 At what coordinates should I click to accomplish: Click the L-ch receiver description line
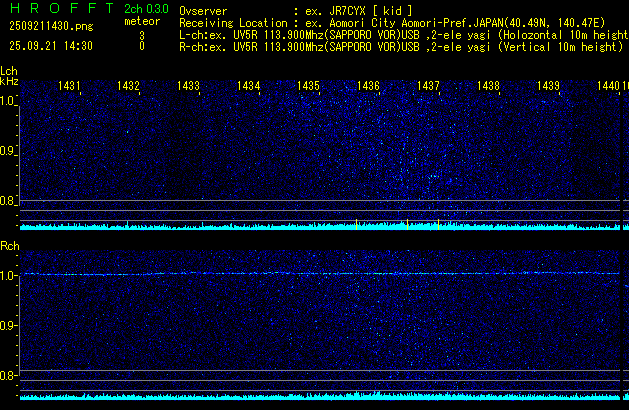402,34
